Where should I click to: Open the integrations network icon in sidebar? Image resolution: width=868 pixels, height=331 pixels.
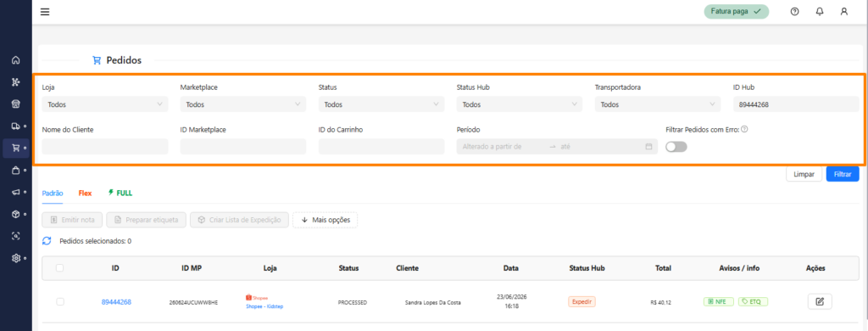point(15,82)
